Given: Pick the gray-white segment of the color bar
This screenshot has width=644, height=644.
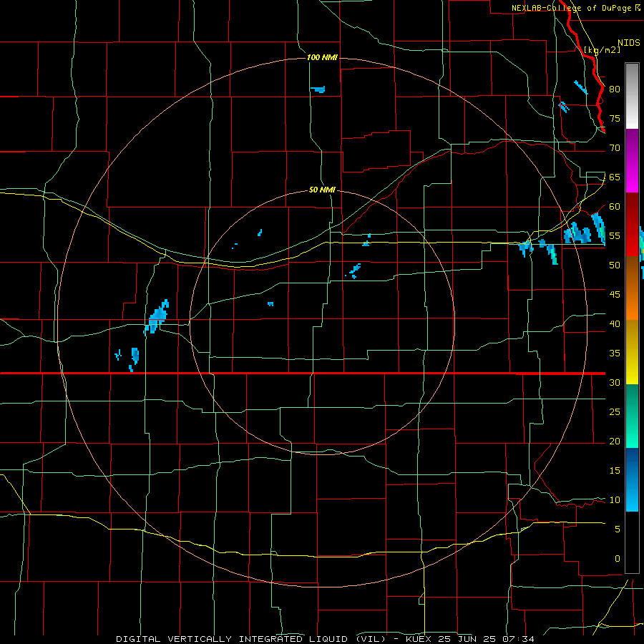Looking at the screenshot, I should tap(632, 96).
